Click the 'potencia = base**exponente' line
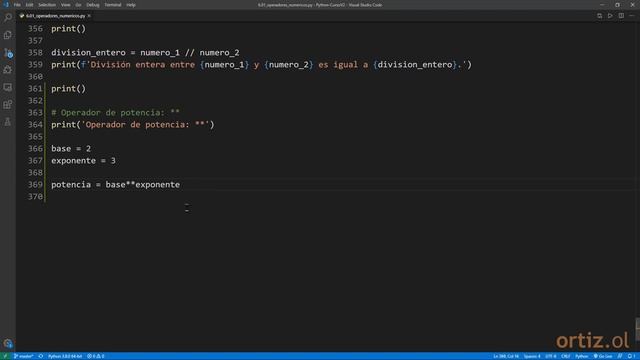 tap(116, 184)
